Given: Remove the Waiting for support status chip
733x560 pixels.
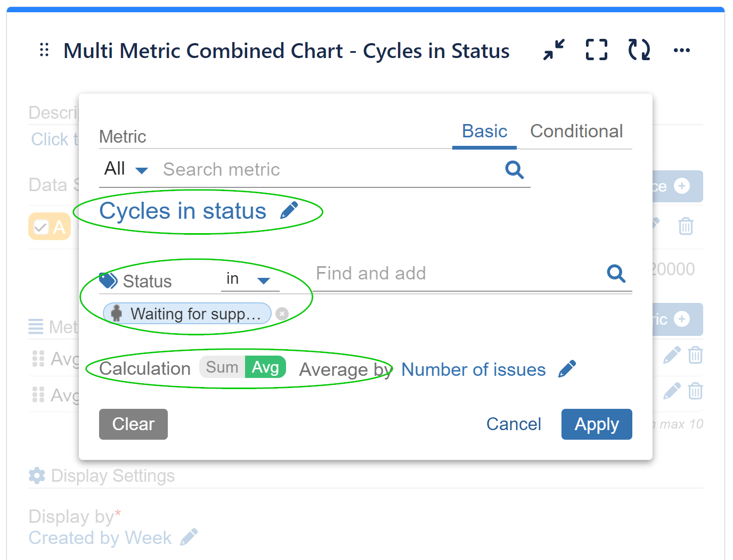Looking at the screenshot, I should [282, 314].
